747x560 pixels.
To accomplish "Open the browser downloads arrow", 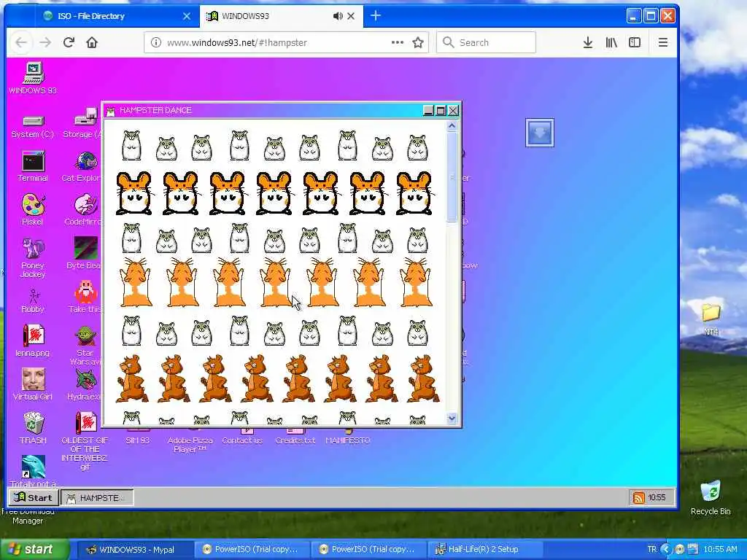I will point(588,42).
